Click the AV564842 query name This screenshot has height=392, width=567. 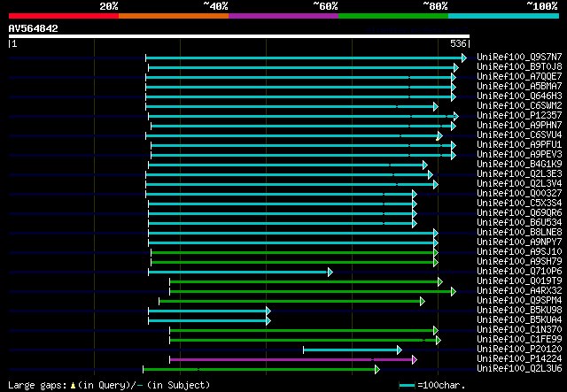34,28
